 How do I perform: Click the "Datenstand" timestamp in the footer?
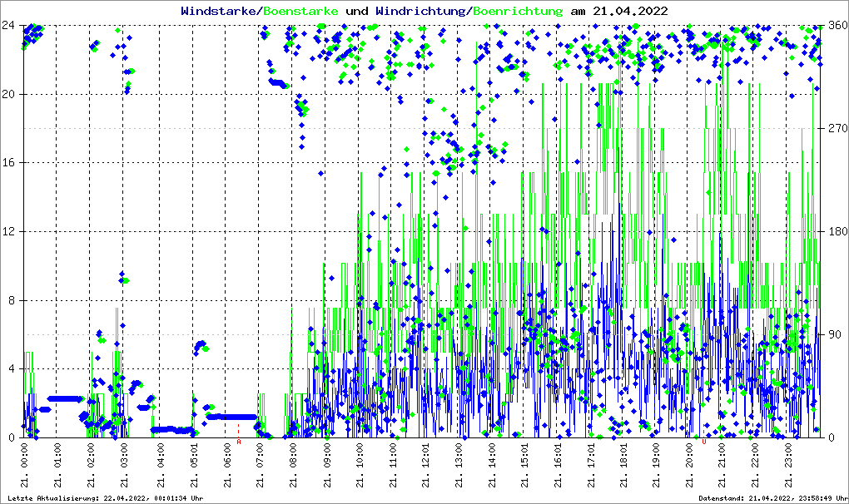(x=773, y=498)
